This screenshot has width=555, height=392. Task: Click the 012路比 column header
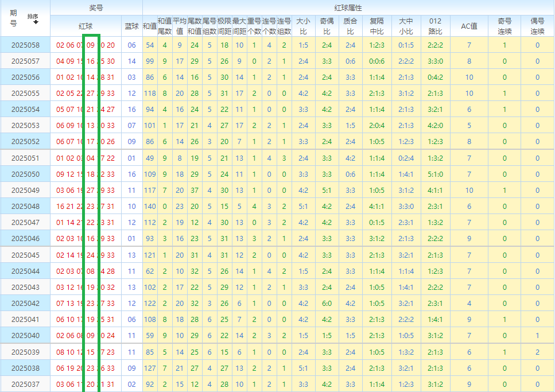[436, 26]
